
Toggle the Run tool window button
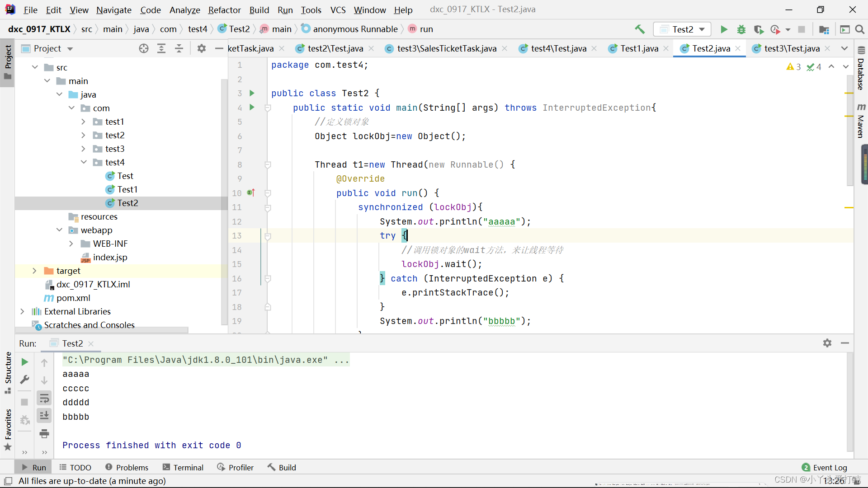pos(34,468)
